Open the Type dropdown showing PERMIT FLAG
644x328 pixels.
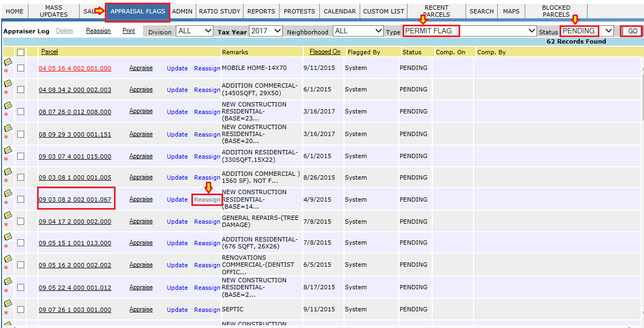pos(469,31)
